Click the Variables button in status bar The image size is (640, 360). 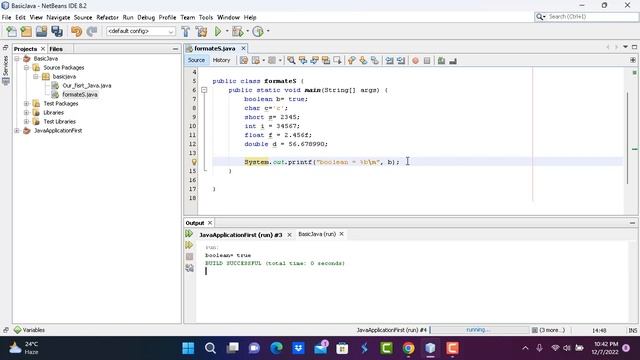point(29,330)
